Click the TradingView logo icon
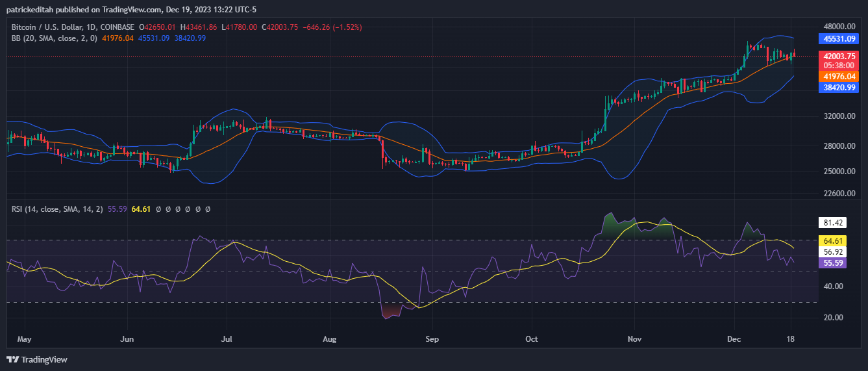The width and height of the screenshot is (868, 371). (12, 359)
